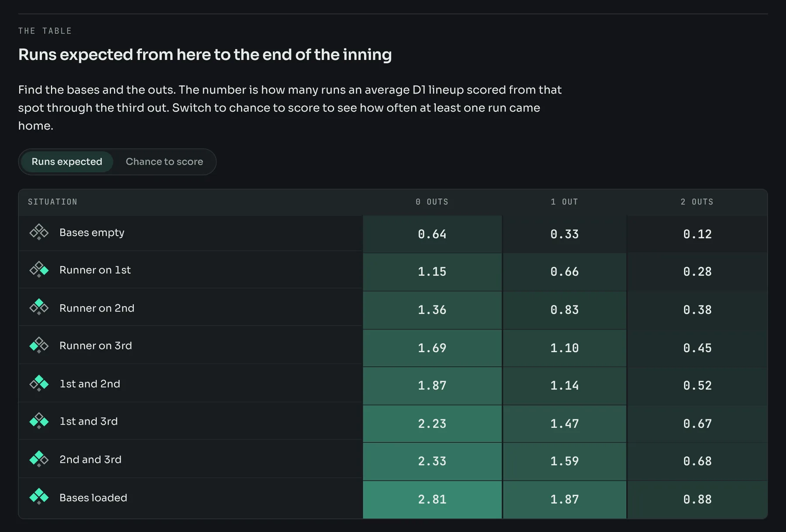Select the Runner on 3rd row label

(x=96, y=346)
